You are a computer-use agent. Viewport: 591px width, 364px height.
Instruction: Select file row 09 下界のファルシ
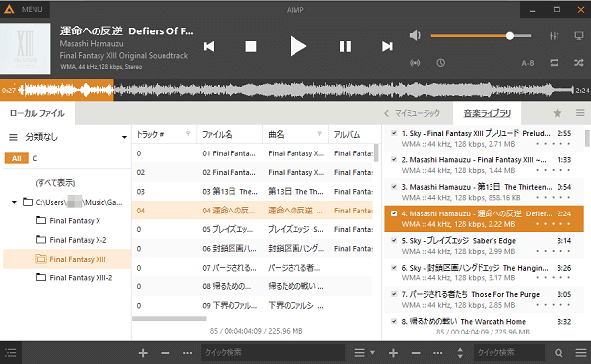point(252,306)
